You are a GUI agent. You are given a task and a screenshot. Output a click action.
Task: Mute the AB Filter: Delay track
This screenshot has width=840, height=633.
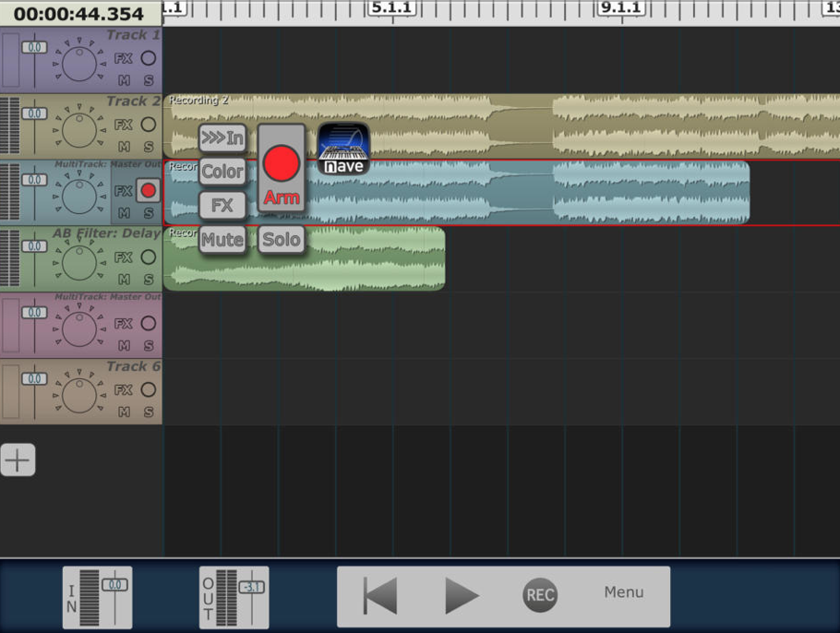124,280
